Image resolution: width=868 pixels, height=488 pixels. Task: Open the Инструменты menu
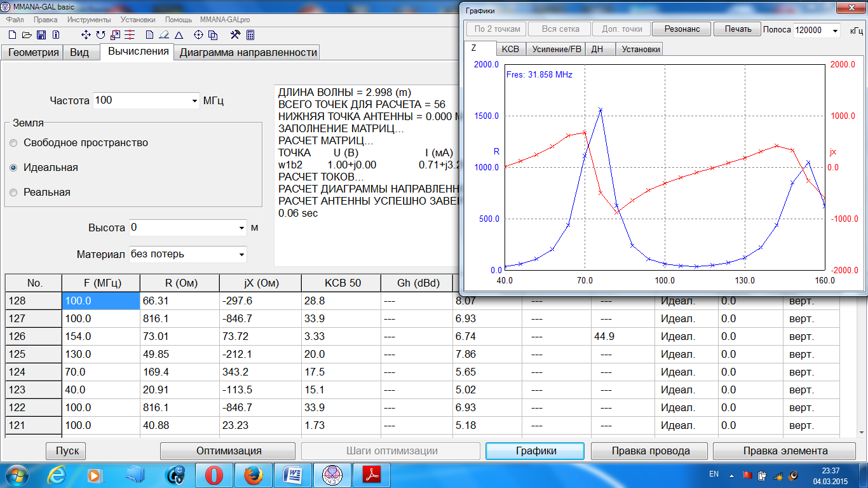[89, 20]
